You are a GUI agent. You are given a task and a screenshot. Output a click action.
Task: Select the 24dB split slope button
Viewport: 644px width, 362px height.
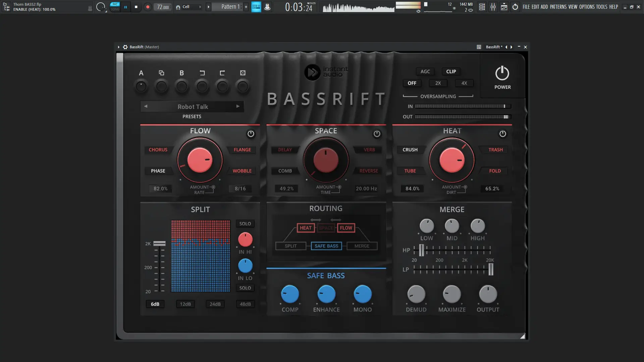tap(215, 304)
